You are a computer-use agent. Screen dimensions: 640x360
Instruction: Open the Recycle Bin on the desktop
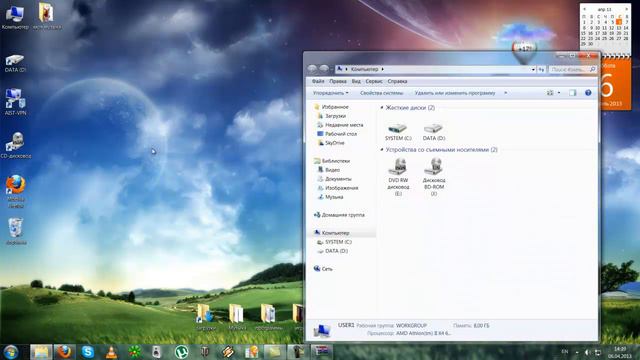16,231
